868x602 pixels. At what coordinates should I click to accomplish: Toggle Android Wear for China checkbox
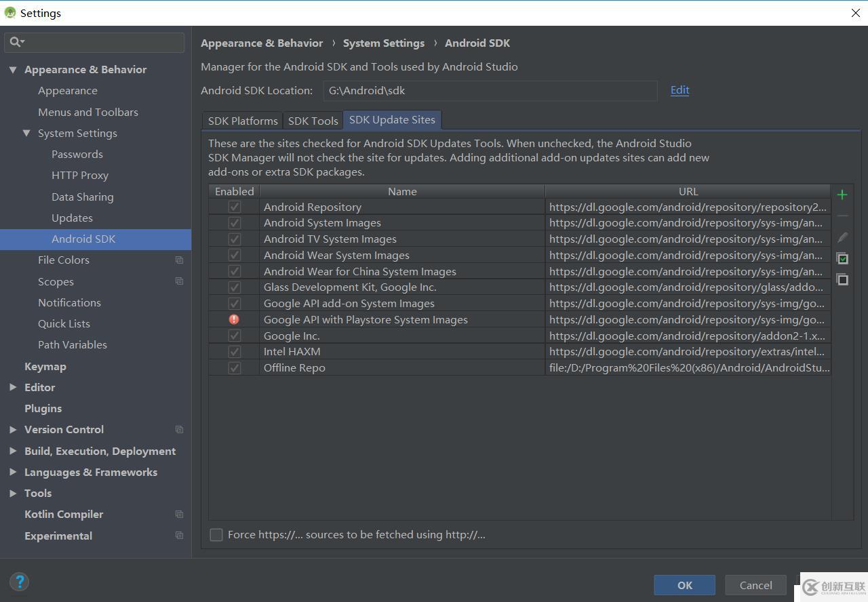pos(234,271)
